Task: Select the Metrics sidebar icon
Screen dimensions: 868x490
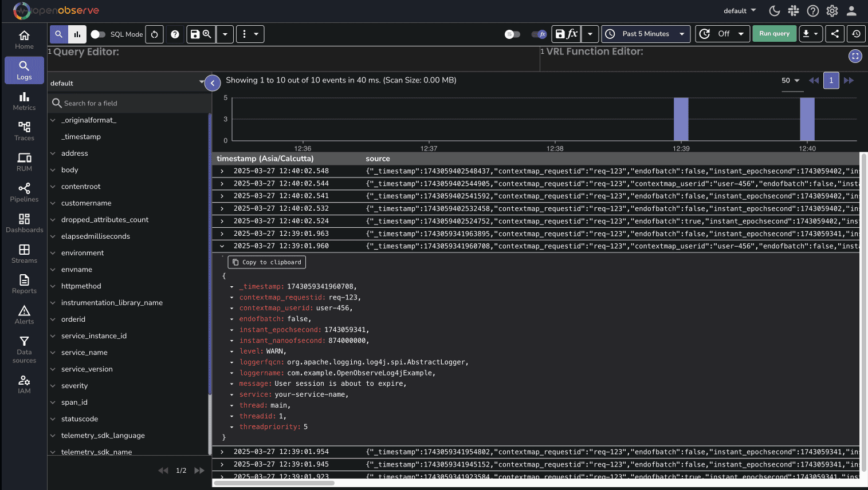Action: (x=23, y=102)
